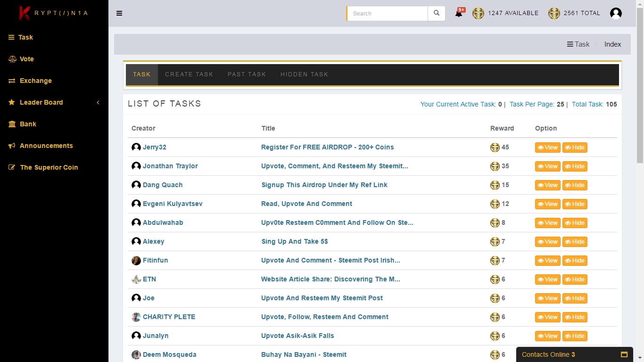View the Register For FREE AIRDROP task
Viewport: 644px width, 362px height.
547,148
